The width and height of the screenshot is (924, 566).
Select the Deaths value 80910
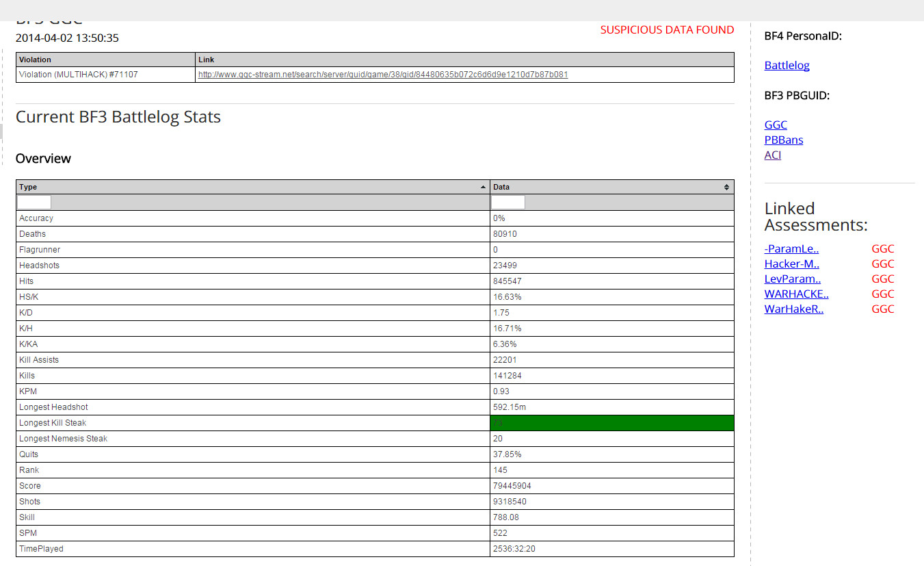(x=505, y=234)
